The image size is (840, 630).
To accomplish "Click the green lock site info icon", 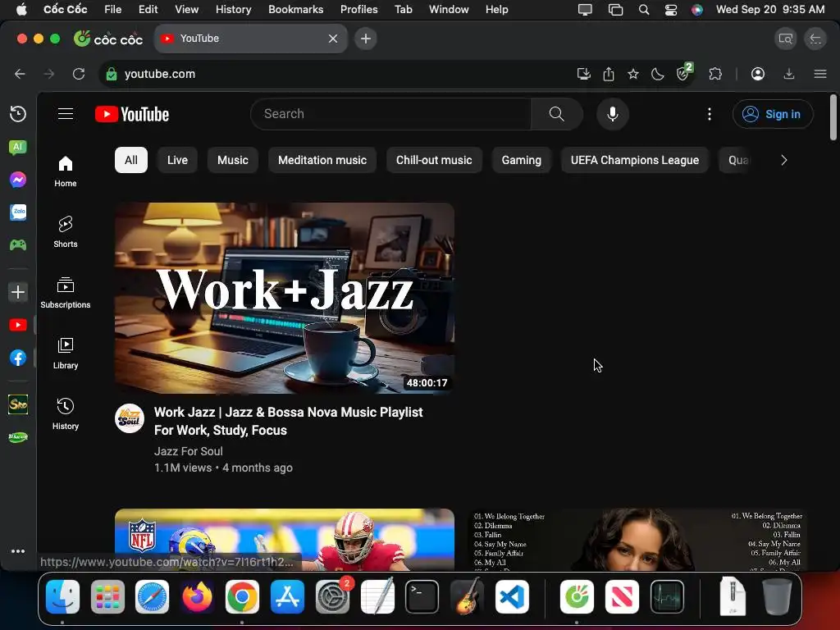I will [x=112, y=74].
